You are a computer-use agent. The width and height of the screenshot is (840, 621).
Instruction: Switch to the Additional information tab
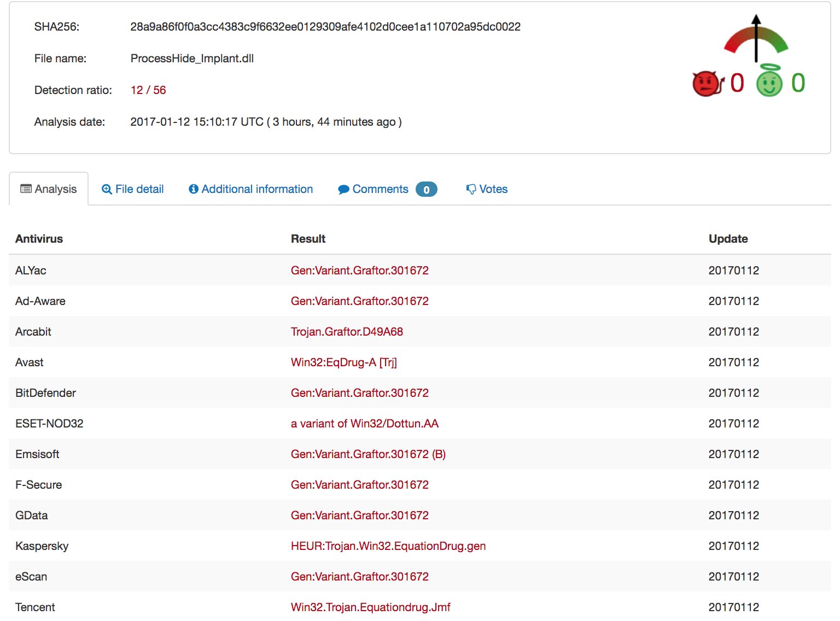click(x=257, y=189)
